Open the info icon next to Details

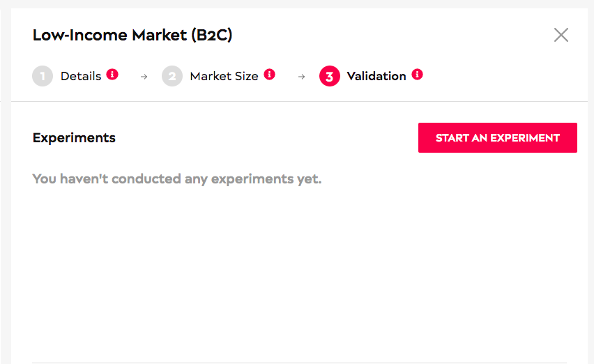[x=112, y=74]
